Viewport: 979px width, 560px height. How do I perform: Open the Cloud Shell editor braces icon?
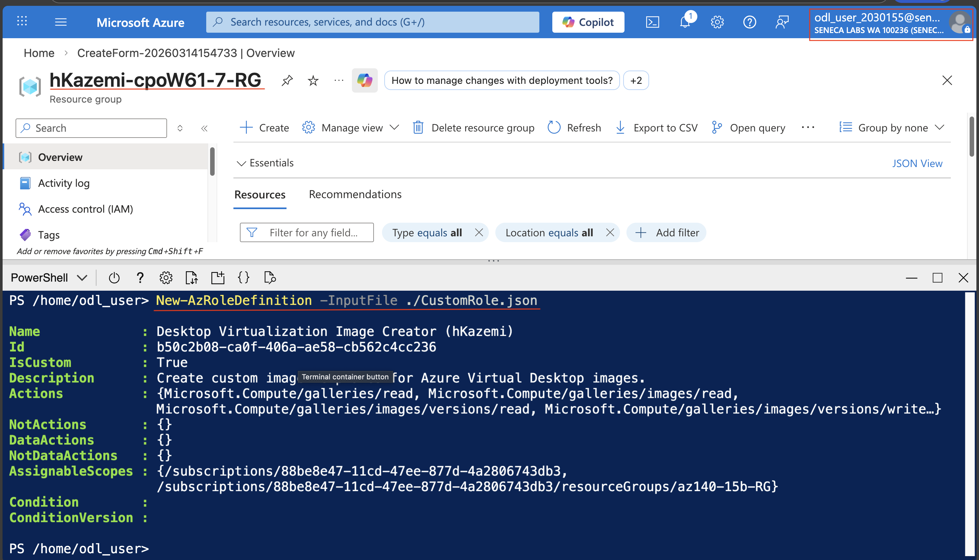[x=243, y=278]
